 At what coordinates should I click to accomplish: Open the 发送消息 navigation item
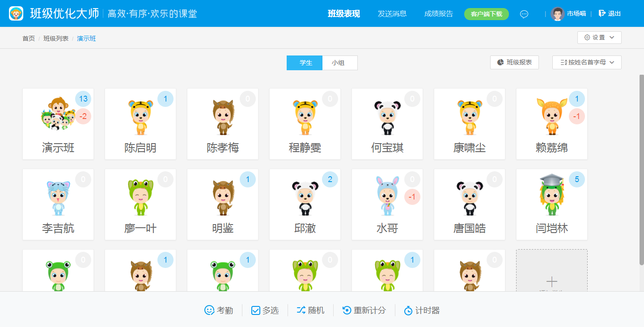point(392,14)
